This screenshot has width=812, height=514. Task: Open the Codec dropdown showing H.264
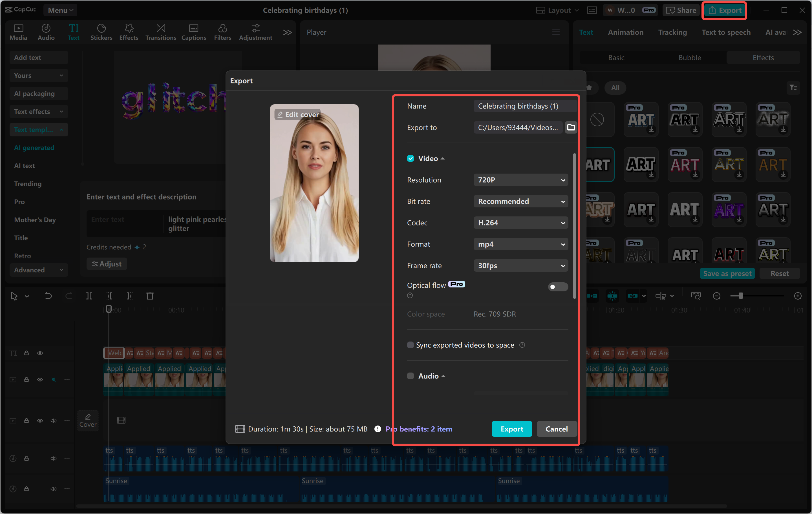520,222
